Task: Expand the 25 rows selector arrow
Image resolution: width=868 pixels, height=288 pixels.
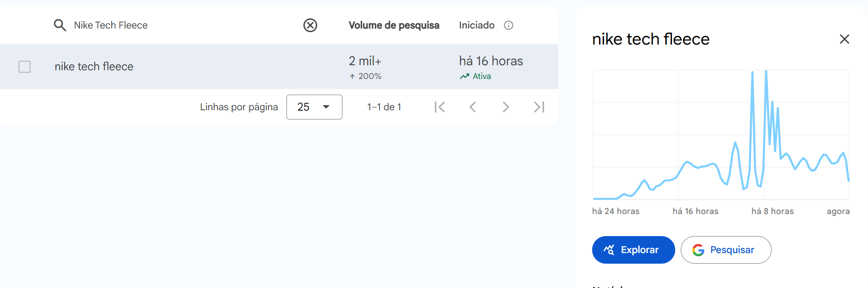Action: 326,107
